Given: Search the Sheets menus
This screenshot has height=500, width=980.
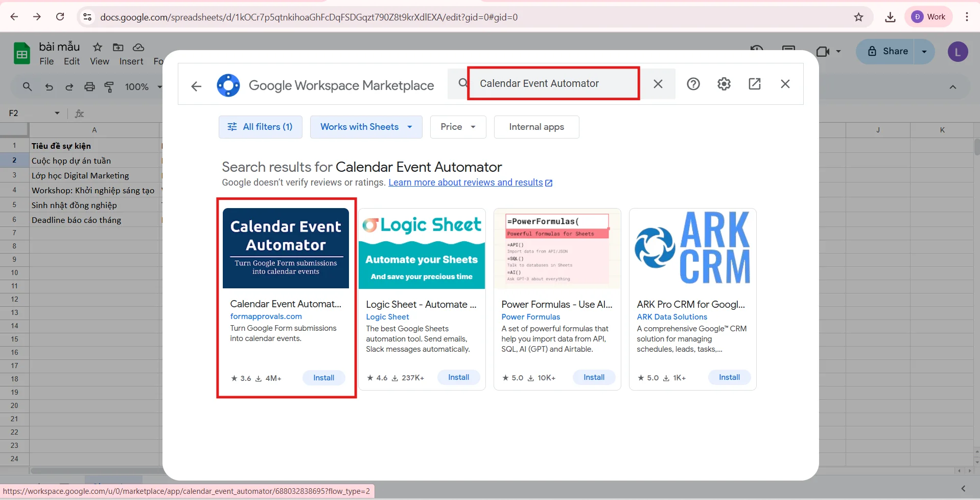Looking at the screenshot, I should [x=27, y=87].
